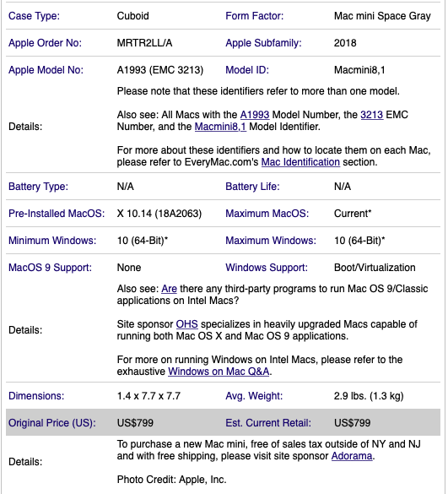The width and height of the screenshot is (448, 494).
Task: Select the Boot/Virtualization value
Action: click(x=375, y=268)
